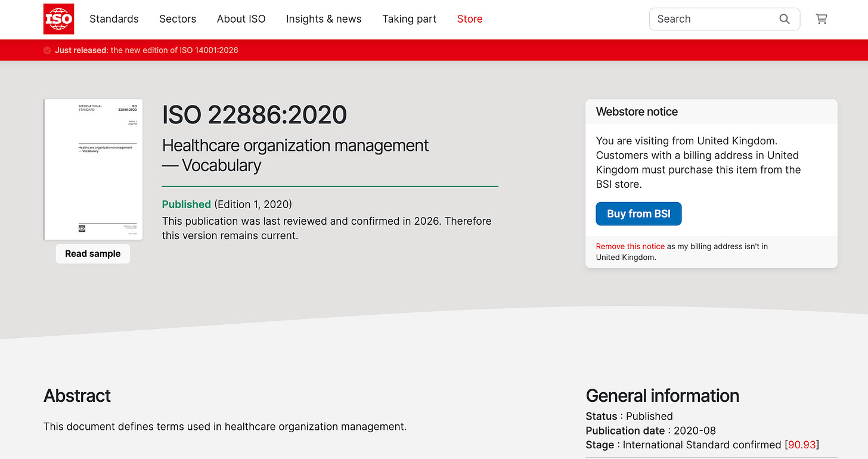Click the Buy from BSI button
The height and width of the screenshot is (459, 868).
click(638, 214)
